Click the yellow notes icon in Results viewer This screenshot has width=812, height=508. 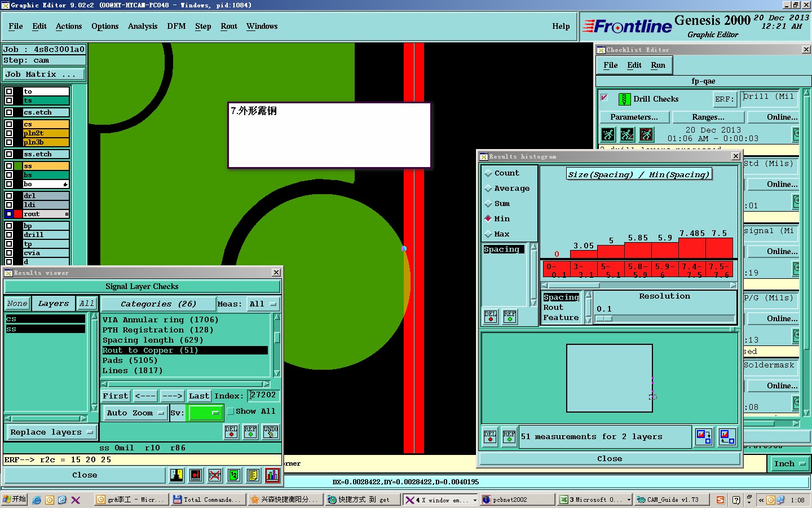(253, 475)
